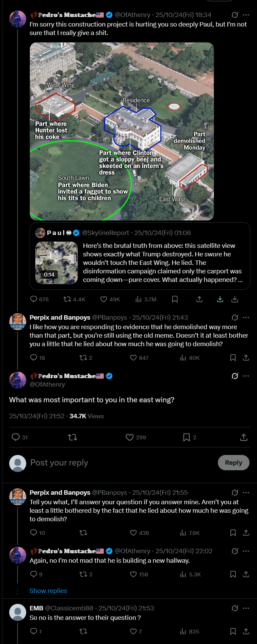Click the Show replies link
257x644 pixels.
[x=48, y=591]
